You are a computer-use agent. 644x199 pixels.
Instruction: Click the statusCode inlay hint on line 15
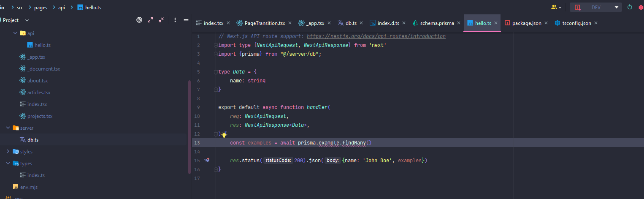tap(278, 161)
